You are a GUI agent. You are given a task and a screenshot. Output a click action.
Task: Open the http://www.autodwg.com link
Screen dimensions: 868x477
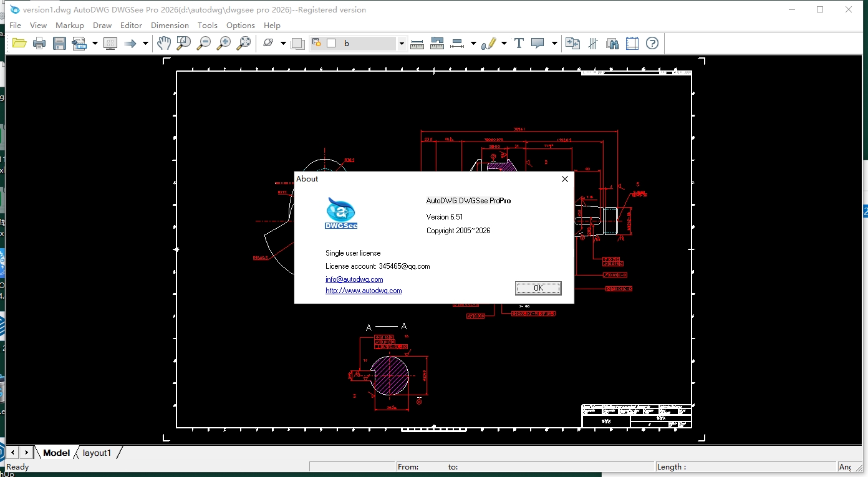(x=364, y=291)
